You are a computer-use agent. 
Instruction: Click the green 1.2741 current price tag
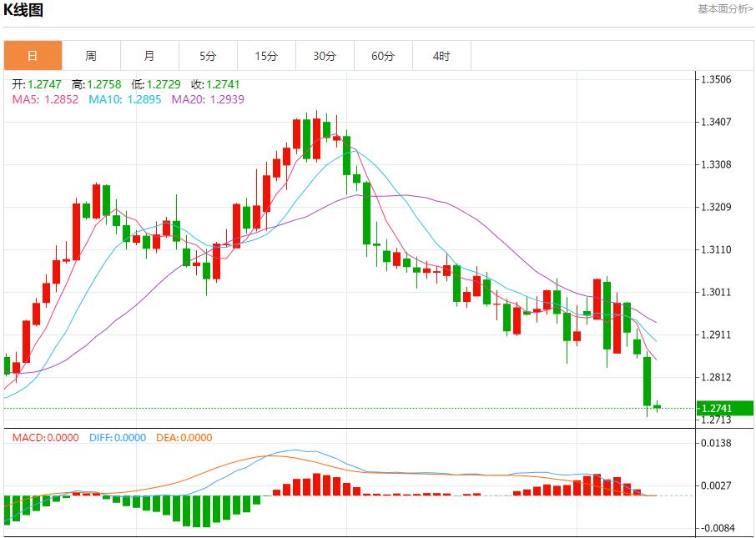click(x=723, y=408)
